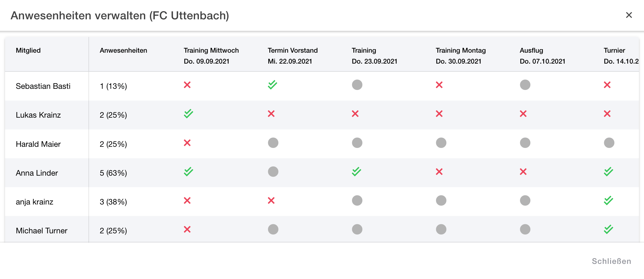Close the Anwesenheiten verwalten dialog with X
644x279 pixels.
629,15
